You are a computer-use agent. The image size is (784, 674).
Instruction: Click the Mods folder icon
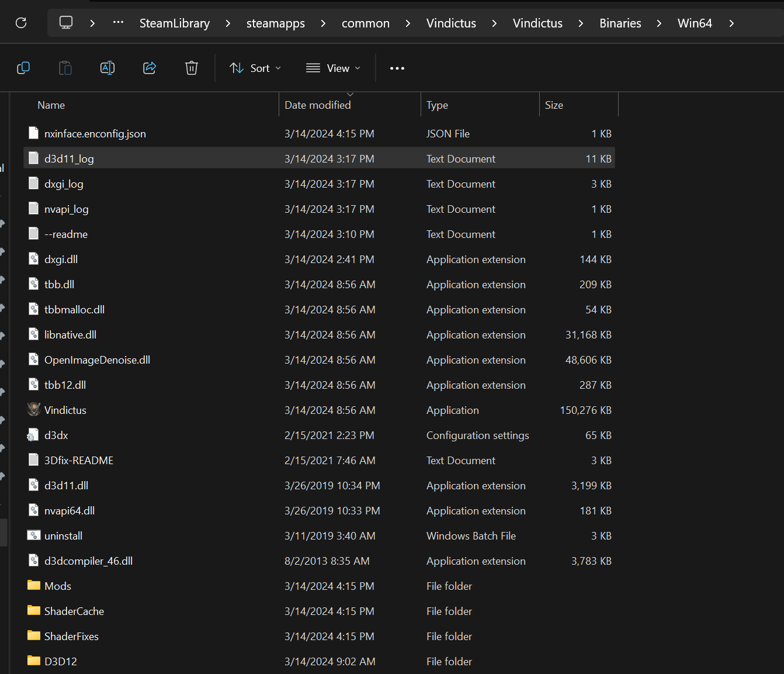coord(34,585)
